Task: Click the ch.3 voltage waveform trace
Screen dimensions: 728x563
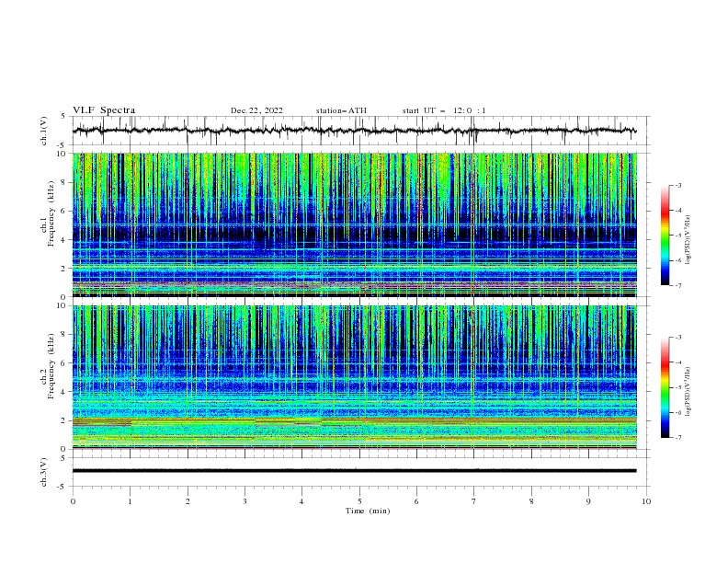Action: [354, 471]
